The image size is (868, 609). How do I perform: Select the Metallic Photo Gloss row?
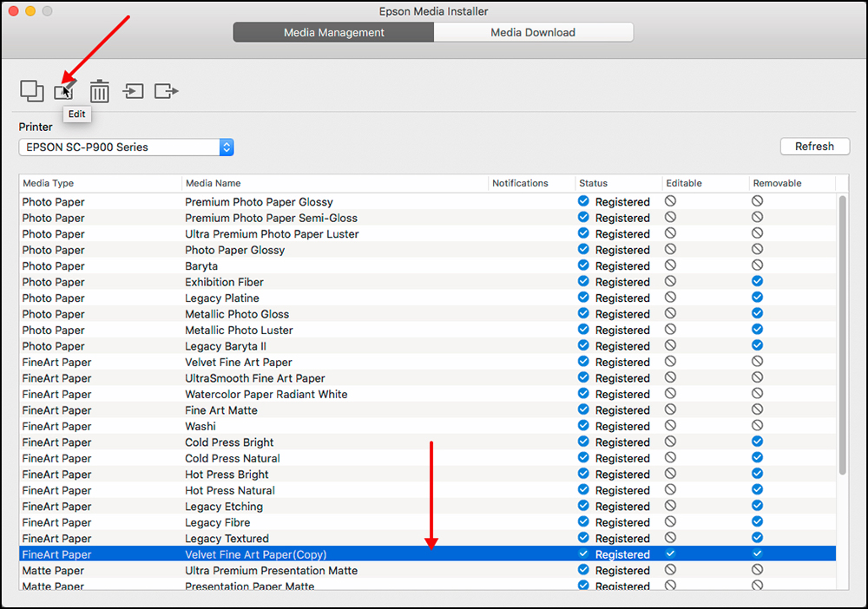pos(427,314)
